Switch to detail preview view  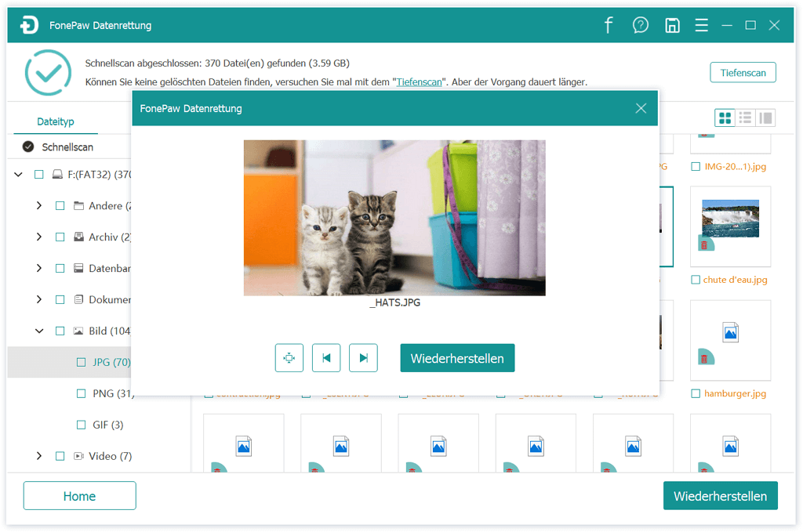point(765,118)
